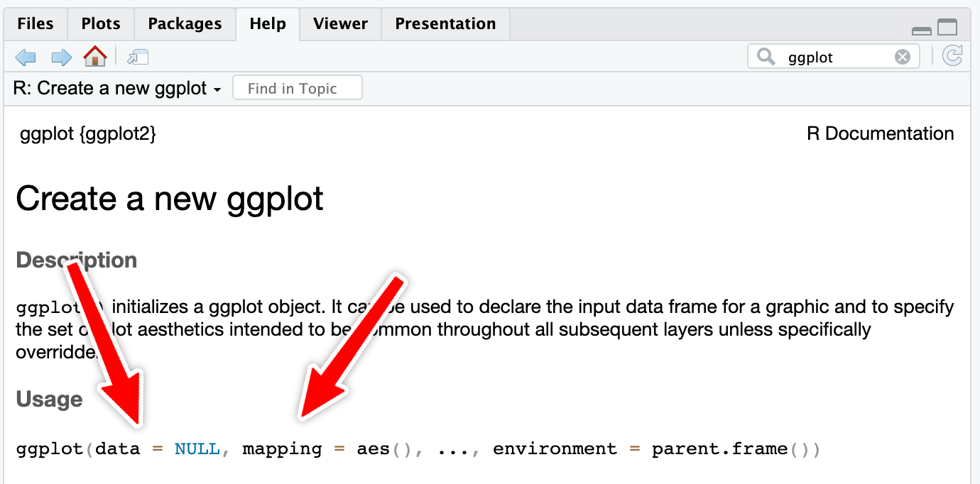
Task: Clear the ggplot search text
Action: [x=902, y=57]
